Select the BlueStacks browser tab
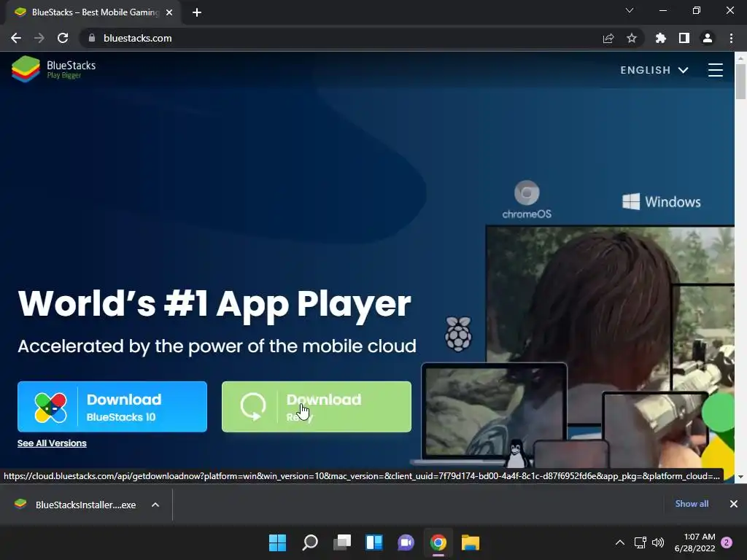Viewport: 747px width, 560px height. tap(93, 12)
